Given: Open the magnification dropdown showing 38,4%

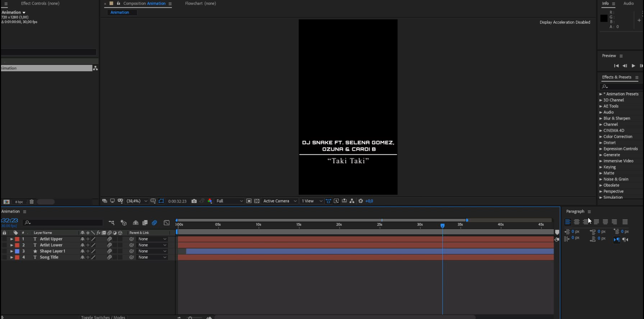Looking at the screenshot, I should (x=137, y=201).
